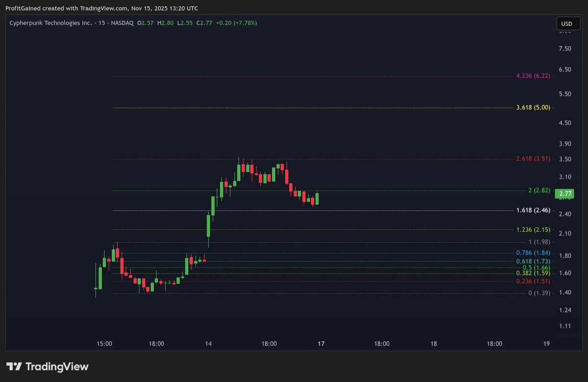
Task: Click the 17 date label on time axis
Action: click(321, 344)
